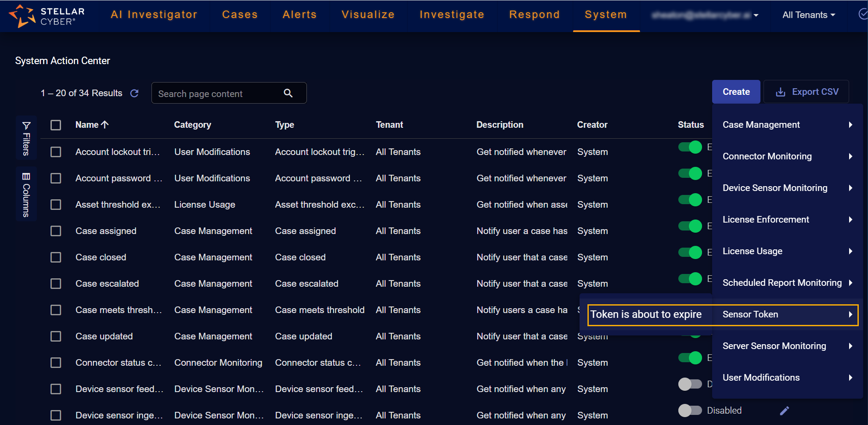Image resolution: width=868 pixels, height=425 pixels.
Task: Open the Columns side panel
Action: 26,194
